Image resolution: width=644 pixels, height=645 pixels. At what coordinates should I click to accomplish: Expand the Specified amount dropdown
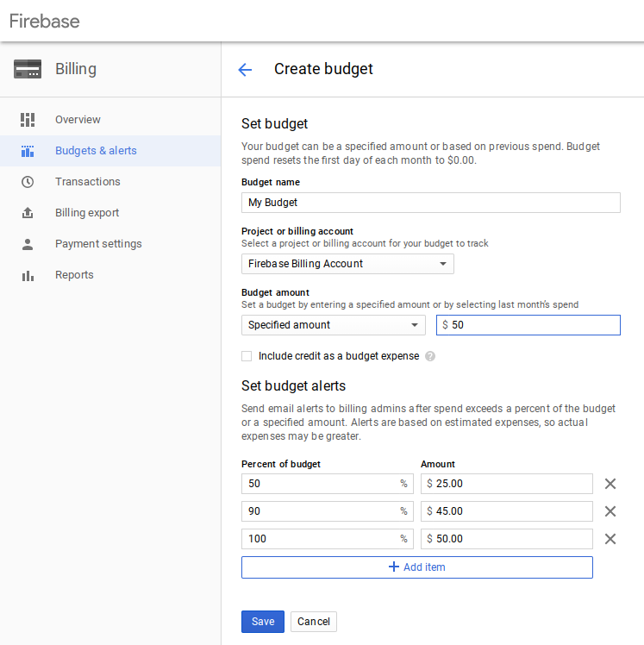[x=333, y=325]
